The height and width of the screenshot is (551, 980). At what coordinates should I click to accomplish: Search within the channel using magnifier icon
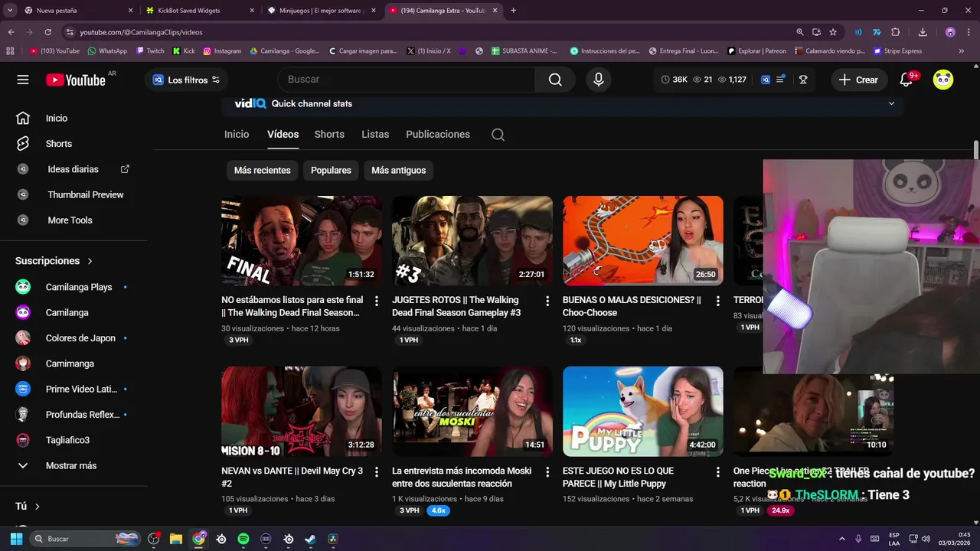coord(498,135)
